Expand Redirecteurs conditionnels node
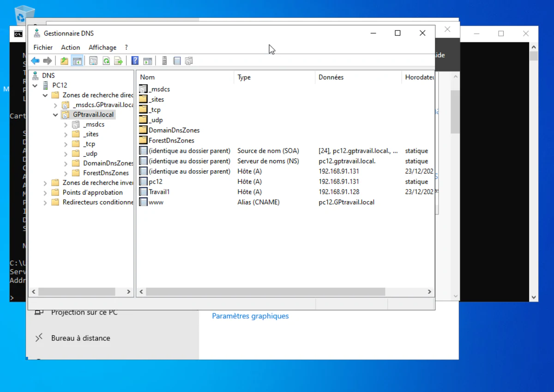This screenshot has width=554, height=392. click(45, 202)
